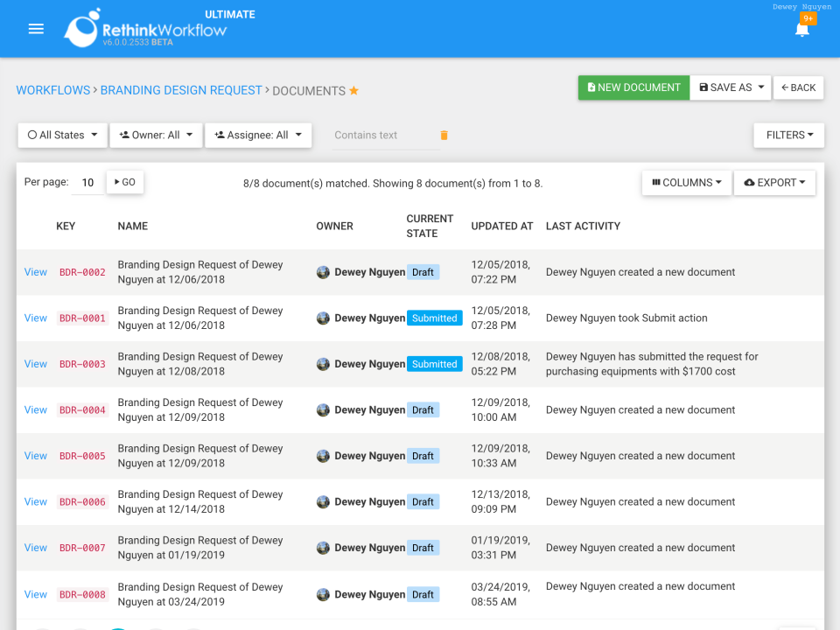Viewport: 840px width, 630px height.
Task: Open the FILTERS dropdown
Action: coord(788,135)
